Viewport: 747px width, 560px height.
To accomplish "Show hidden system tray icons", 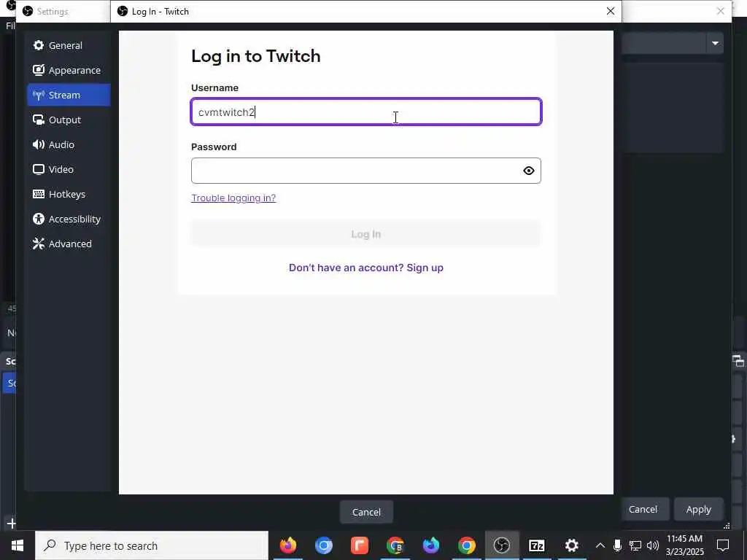I will tap(600, 545).
